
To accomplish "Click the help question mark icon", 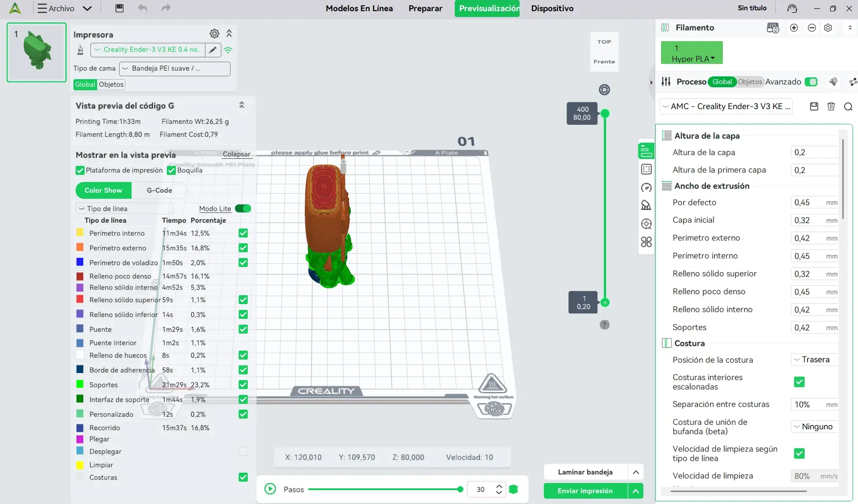I will pos(605,325).
